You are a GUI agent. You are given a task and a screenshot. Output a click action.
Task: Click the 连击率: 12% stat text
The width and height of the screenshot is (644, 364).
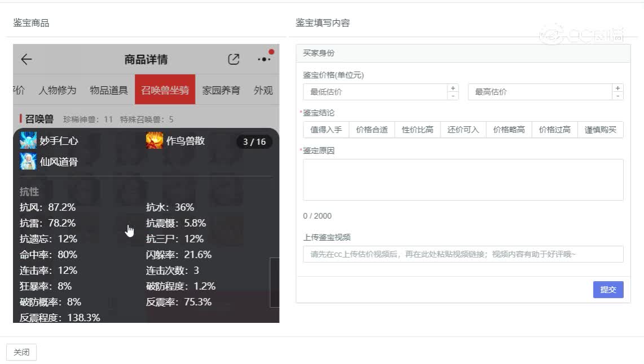[48, 270]
